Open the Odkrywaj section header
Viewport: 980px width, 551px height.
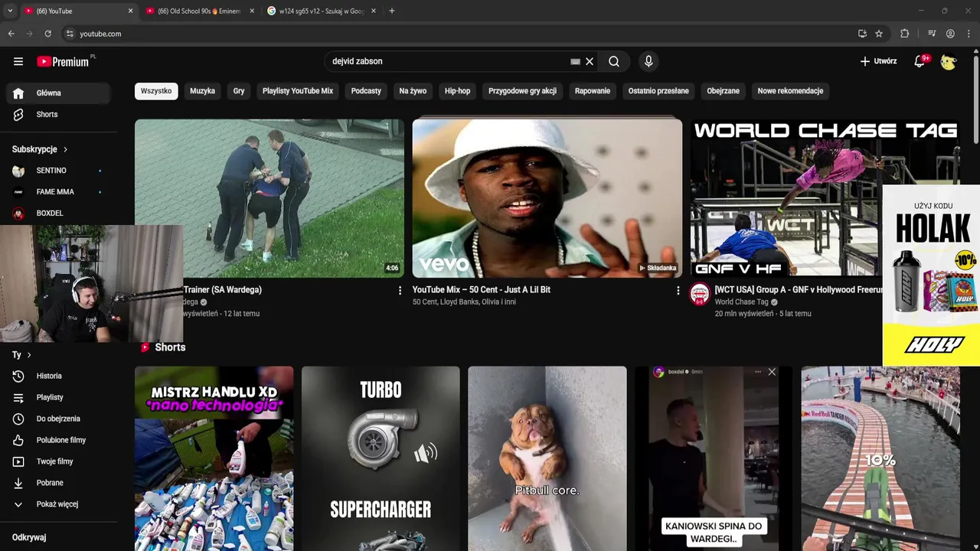click(29, 537)
